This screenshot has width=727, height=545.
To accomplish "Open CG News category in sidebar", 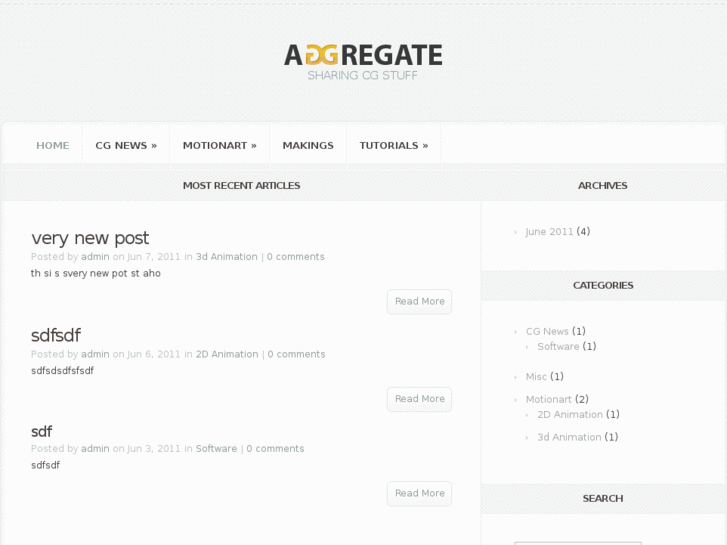I will click(x=547, y=331).
